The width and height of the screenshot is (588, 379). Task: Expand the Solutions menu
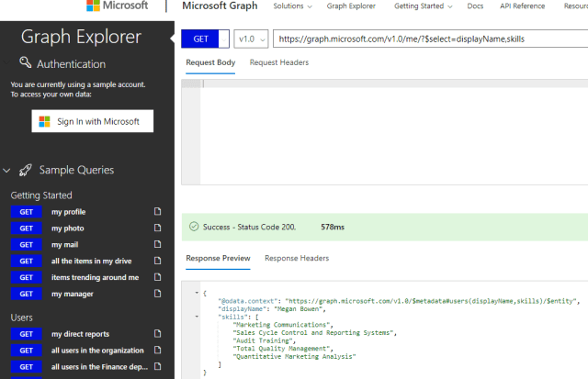292,6
